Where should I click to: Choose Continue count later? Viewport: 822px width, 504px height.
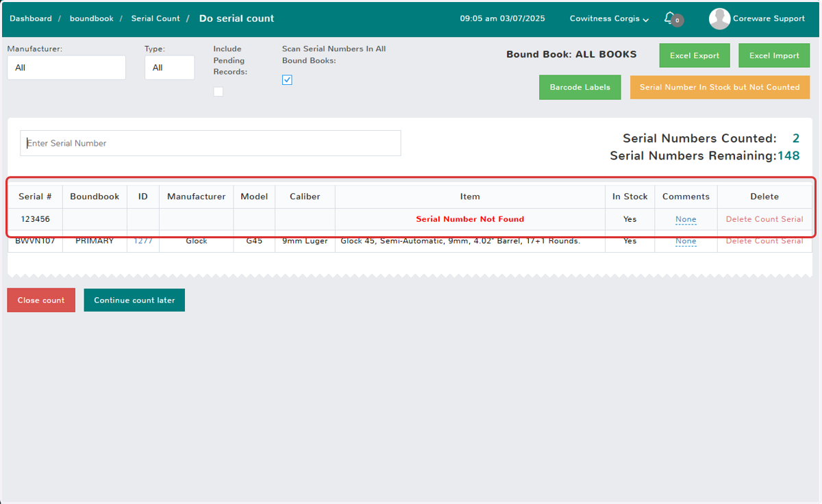click(134, 300)
